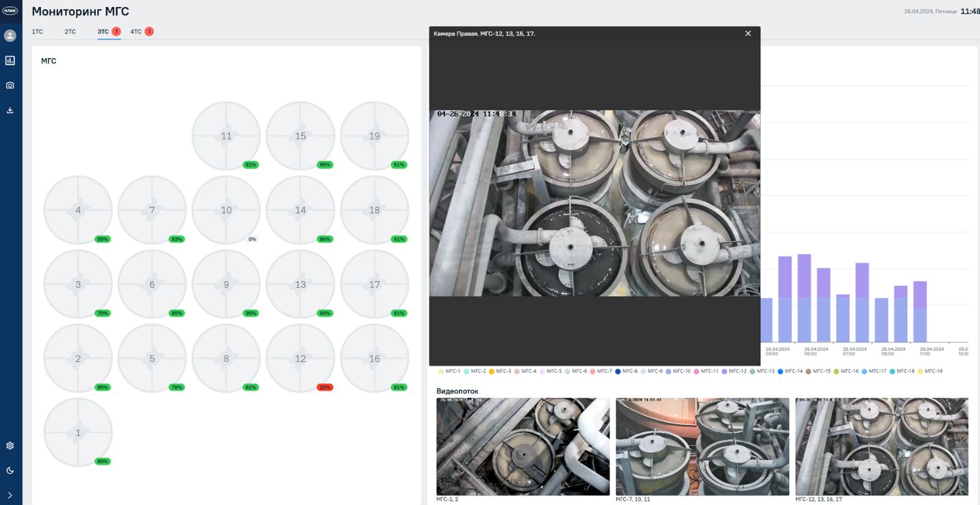The image size is (980, 505).
Task: Select MGS unit 14 circle
Action: coord(300,210)
